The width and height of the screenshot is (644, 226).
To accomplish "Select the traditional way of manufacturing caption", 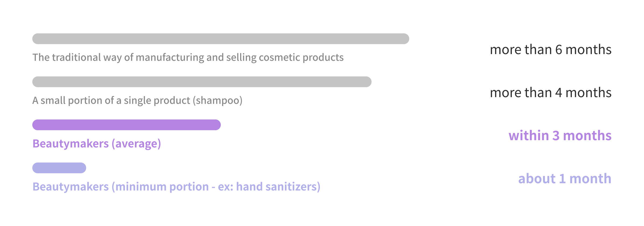I will 188,58.
